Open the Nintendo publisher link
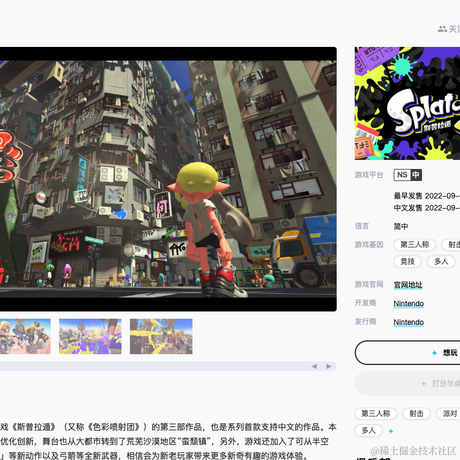The image size is (460, 460). [409, 322]
